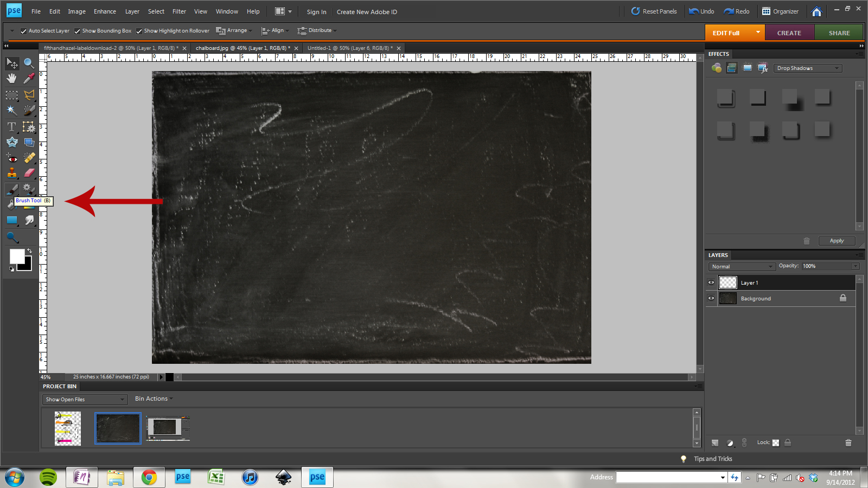This screenshot has height=488, width=868.
Task: Select the Clone Stamp tool
Action: click(x=12, y=173)
